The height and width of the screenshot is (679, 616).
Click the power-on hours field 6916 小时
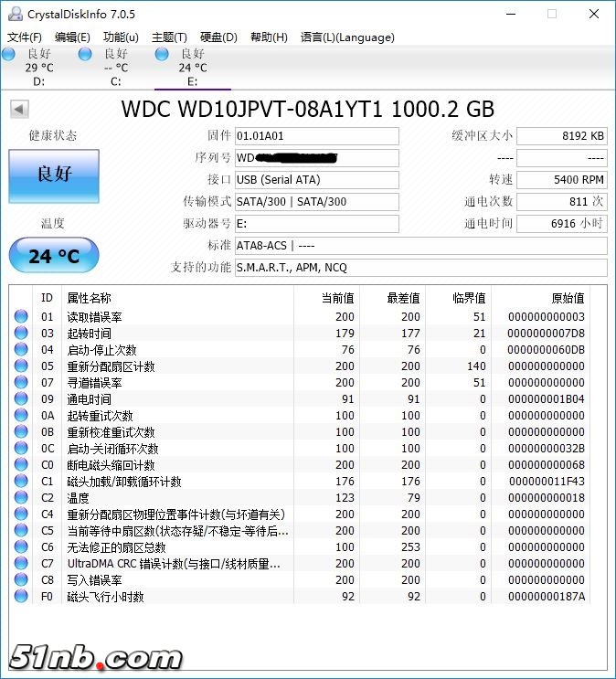(562, 224)
